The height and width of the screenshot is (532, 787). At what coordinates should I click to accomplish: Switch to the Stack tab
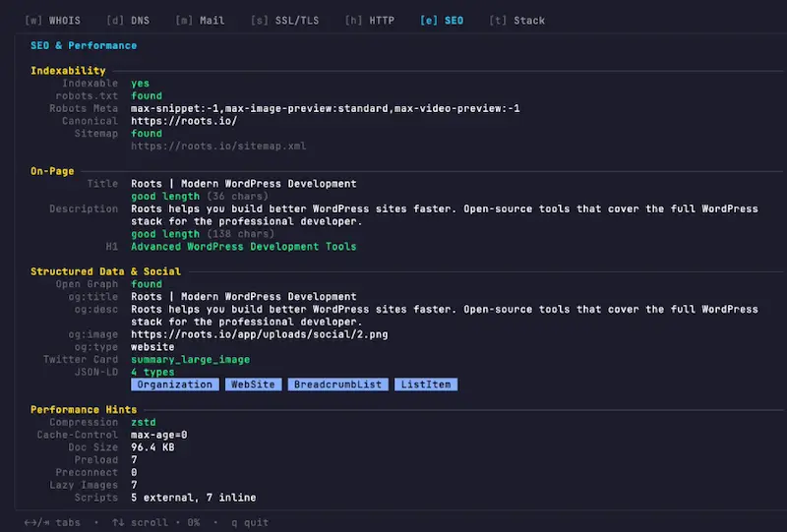(516, 20)
